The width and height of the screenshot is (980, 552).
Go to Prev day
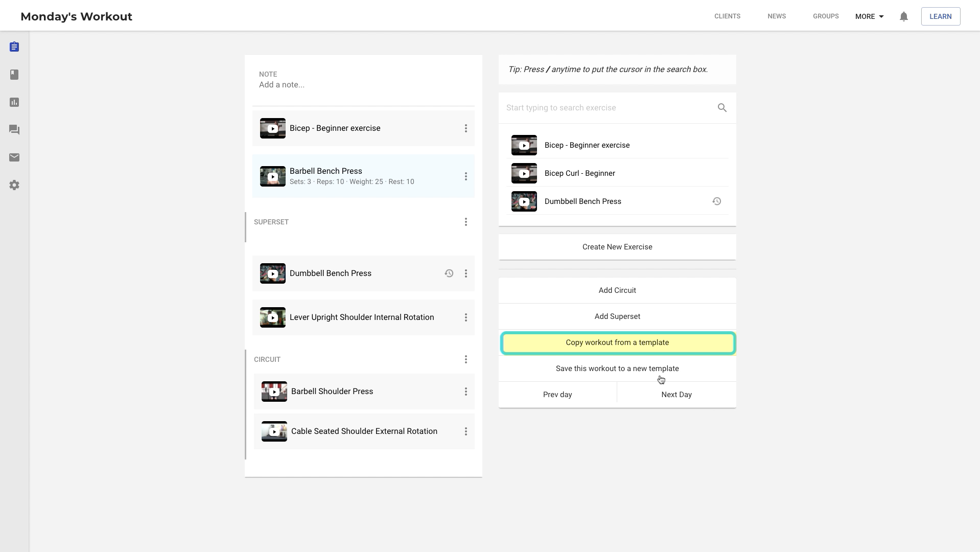point(557,395)
